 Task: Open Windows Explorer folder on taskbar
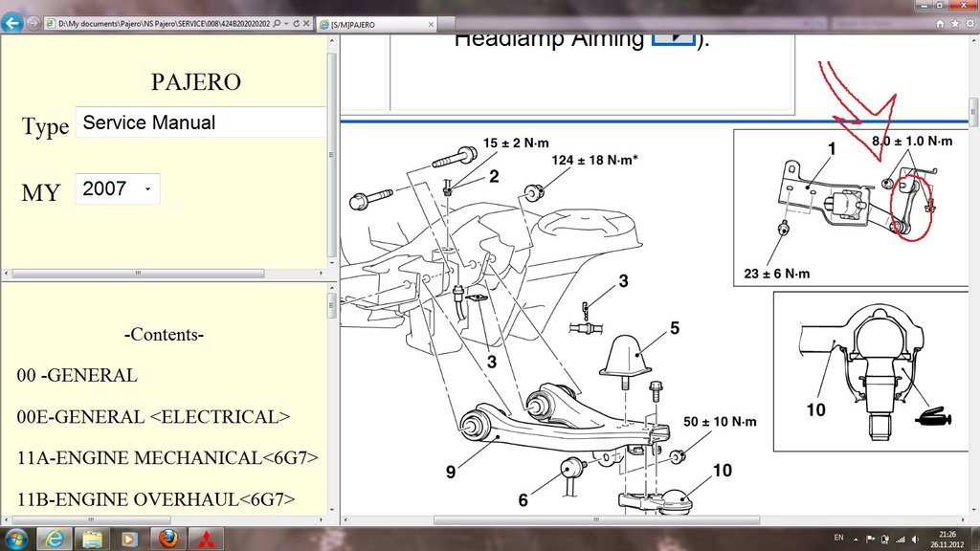tap(92, 538)
